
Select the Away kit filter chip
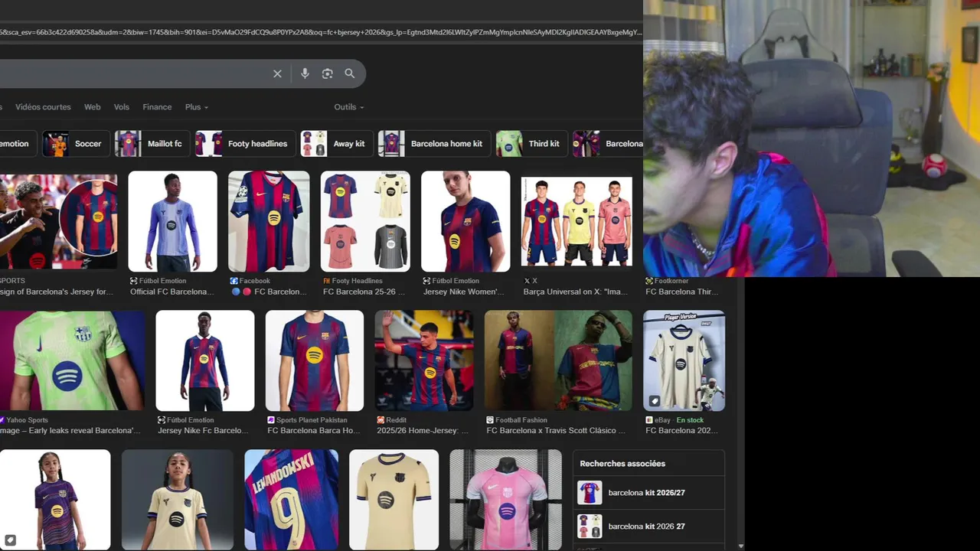pos(335,144)
